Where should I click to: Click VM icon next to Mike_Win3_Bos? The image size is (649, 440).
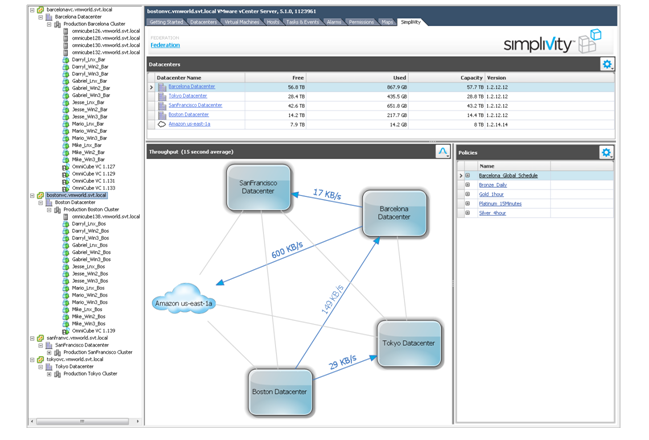tap(65, 324)
